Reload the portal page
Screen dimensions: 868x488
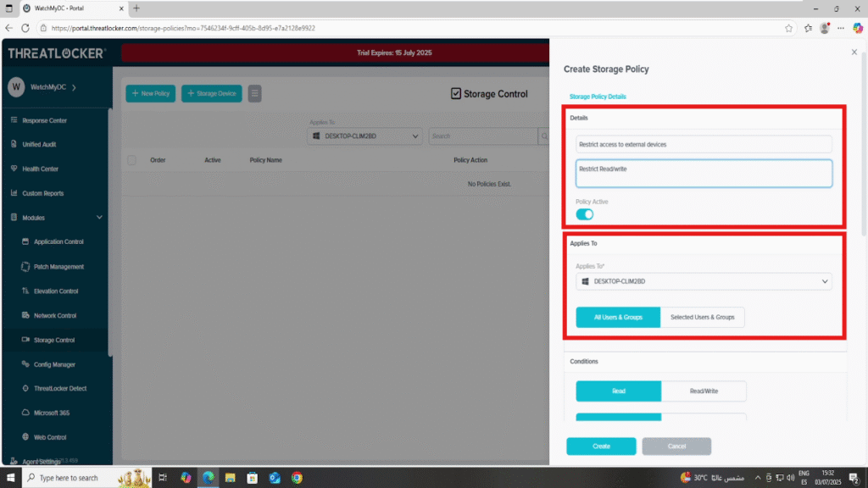coord(25,28)
